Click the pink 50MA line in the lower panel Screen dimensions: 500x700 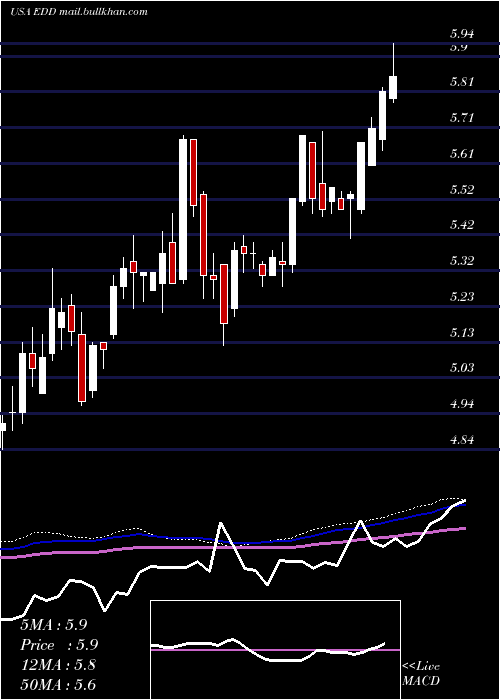232,546
